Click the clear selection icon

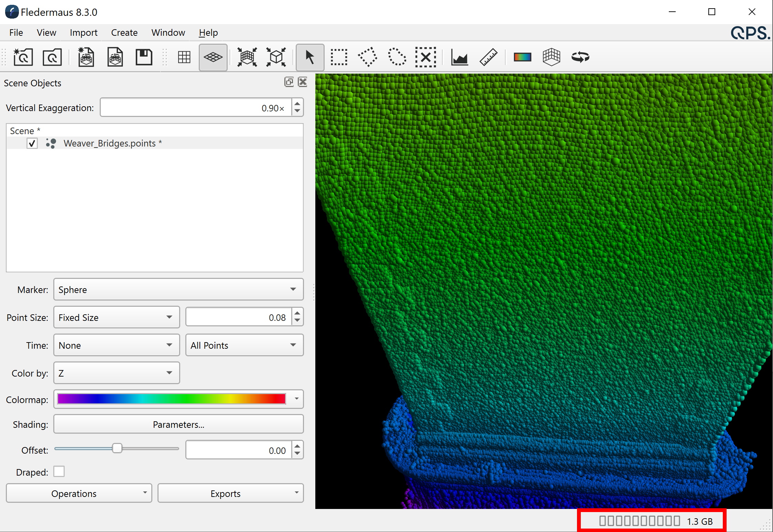[x=425, y=57]
